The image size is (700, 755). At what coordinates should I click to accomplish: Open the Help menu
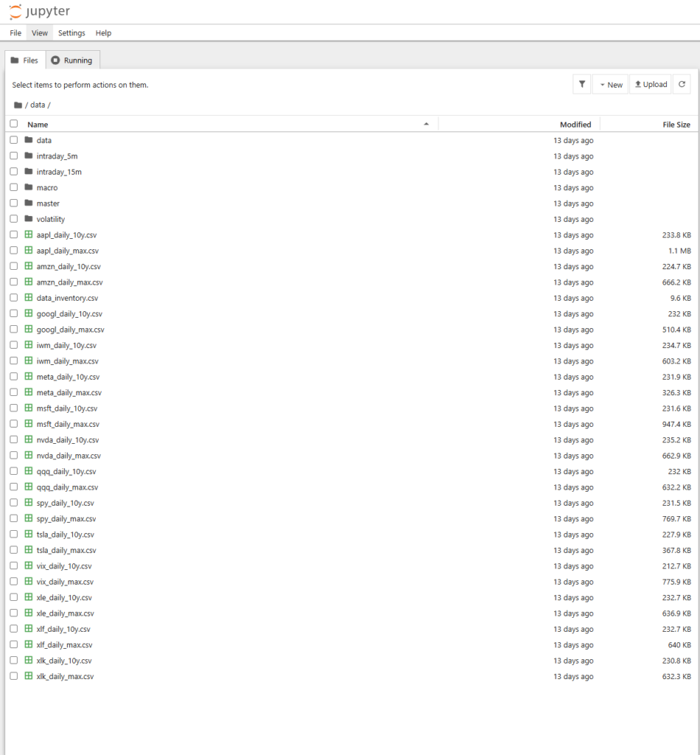tap(103, 32)
